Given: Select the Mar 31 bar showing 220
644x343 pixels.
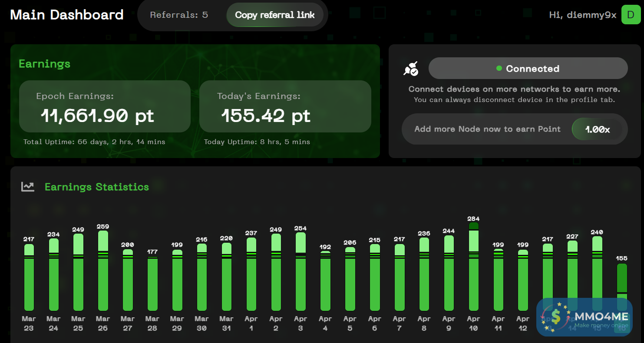Looking at the screenshot, I should click(x=227, y=277).
